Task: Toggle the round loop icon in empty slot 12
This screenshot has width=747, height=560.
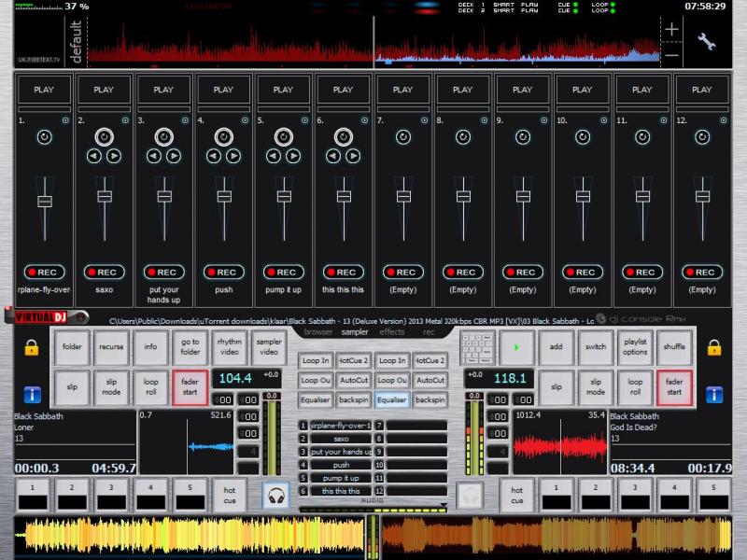Action: pos(702,137)
